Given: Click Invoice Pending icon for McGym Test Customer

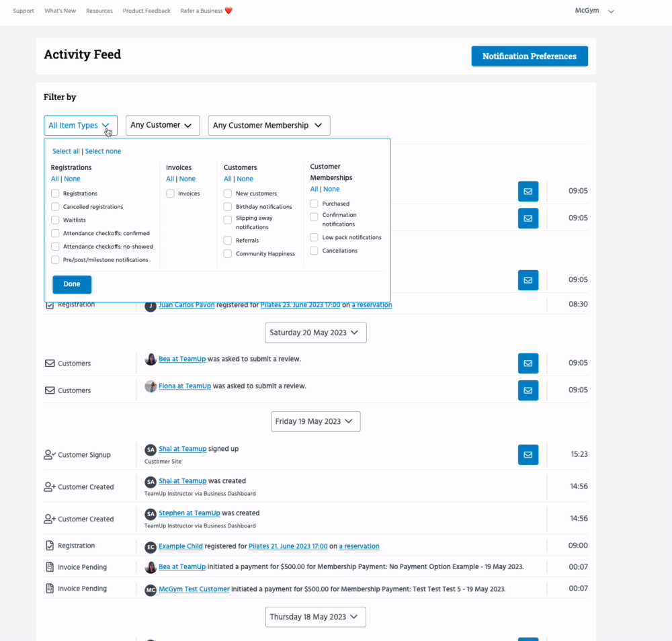Looking at the screenshot, I should tap(49, 589).
